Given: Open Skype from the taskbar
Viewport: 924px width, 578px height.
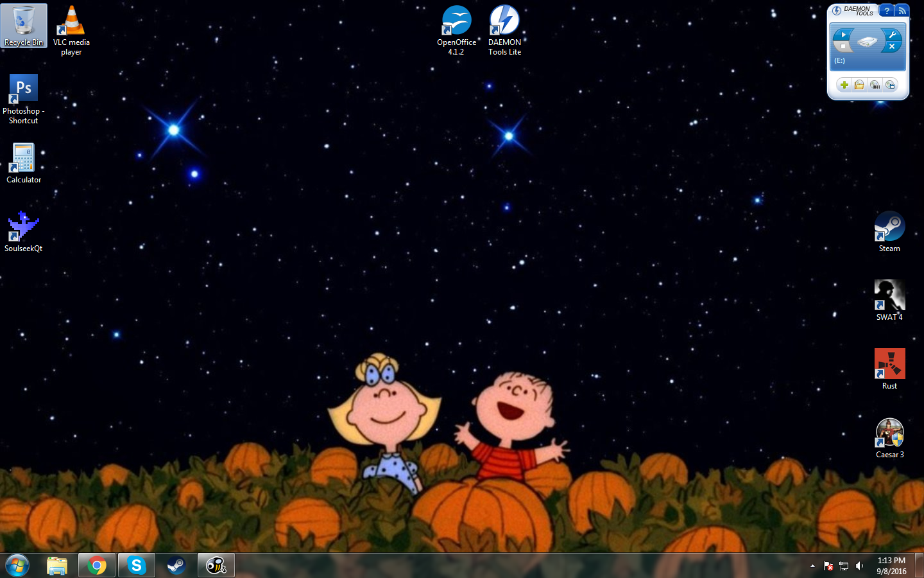Looking at the screenshot, I should [137, 566].
